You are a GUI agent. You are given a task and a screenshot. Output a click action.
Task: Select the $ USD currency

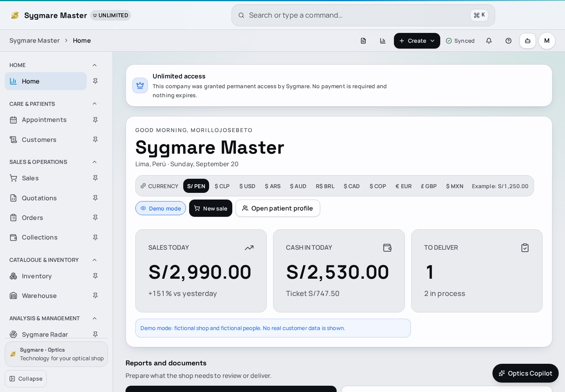[x=247, y=186]
